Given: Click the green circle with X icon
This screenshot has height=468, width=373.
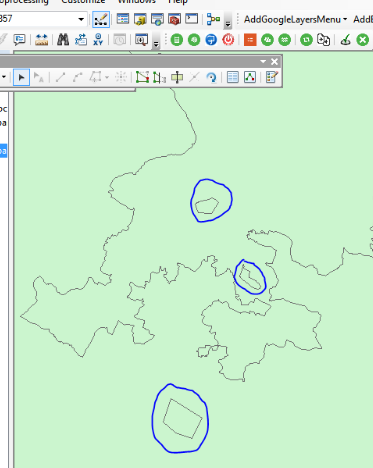Looking at the screenshot, I should 363,40.
